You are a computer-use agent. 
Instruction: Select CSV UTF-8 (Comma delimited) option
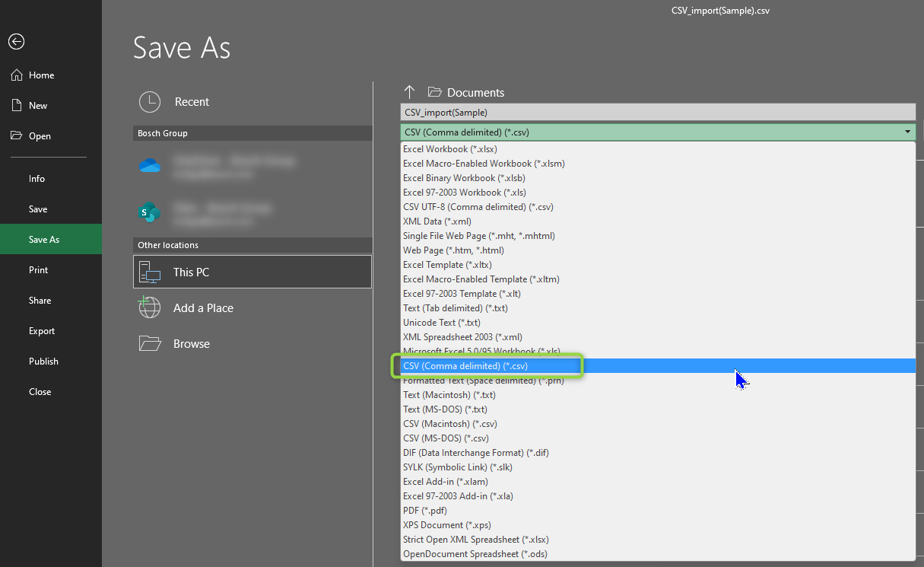pyautogui.click(x=478, y=207)
